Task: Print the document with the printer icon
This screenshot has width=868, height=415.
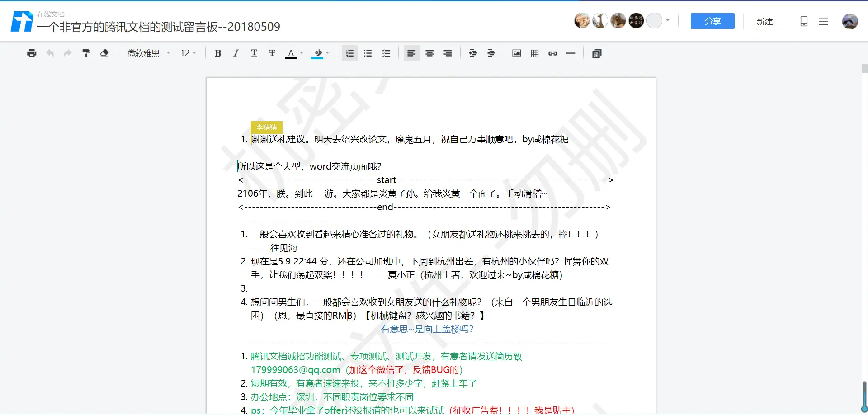Action: (x=32, y=53)
